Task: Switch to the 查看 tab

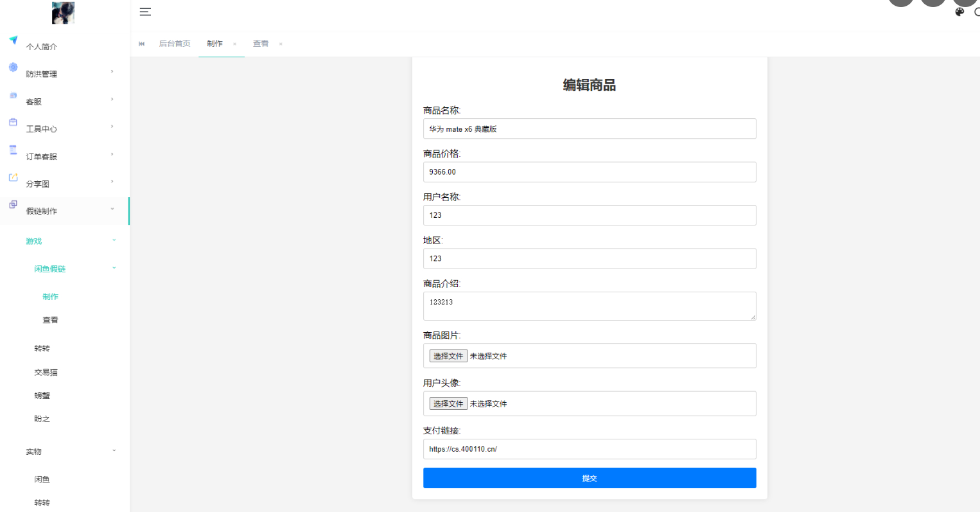Action: [260, 44]
